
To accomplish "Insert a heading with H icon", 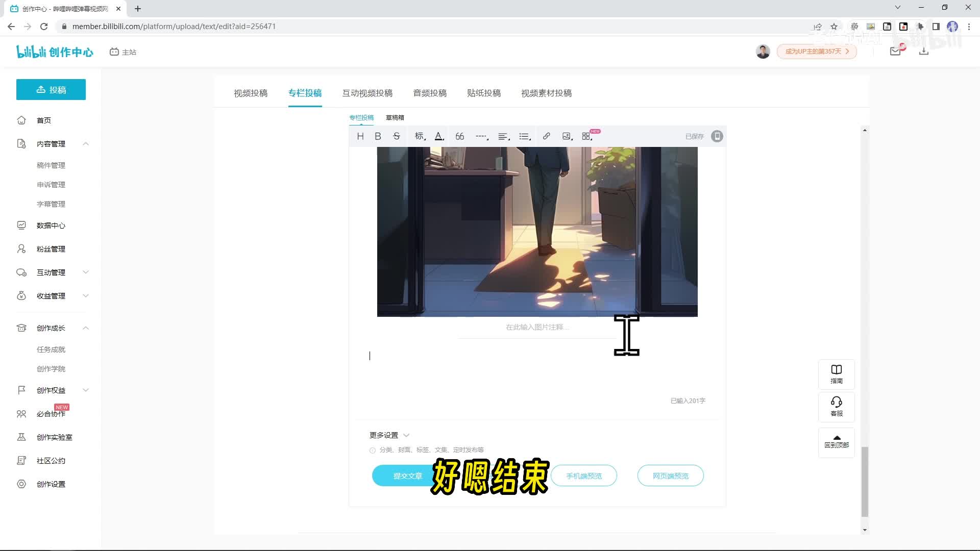I will click(x=360, y=136).
